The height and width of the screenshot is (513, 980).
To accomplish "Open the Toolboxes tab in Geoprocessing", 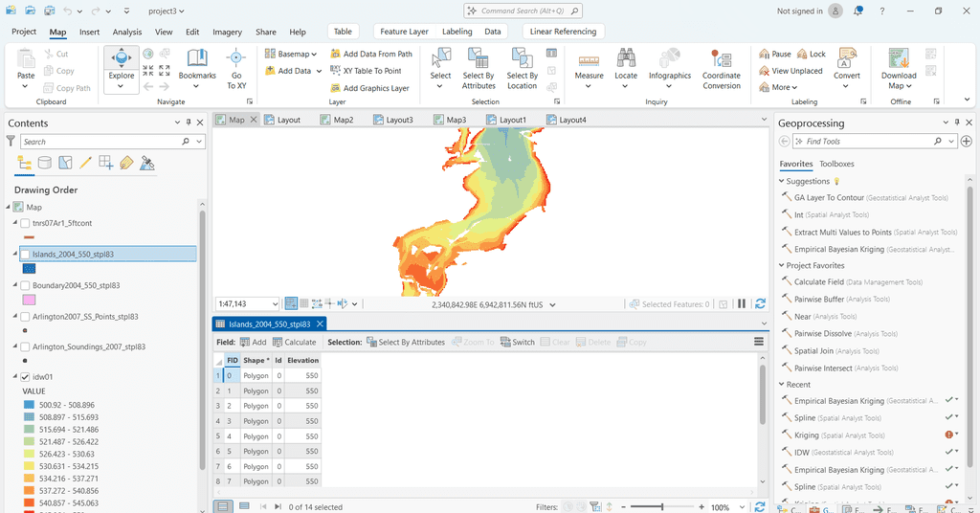I will pyautogui.click(x=836, y=164).
